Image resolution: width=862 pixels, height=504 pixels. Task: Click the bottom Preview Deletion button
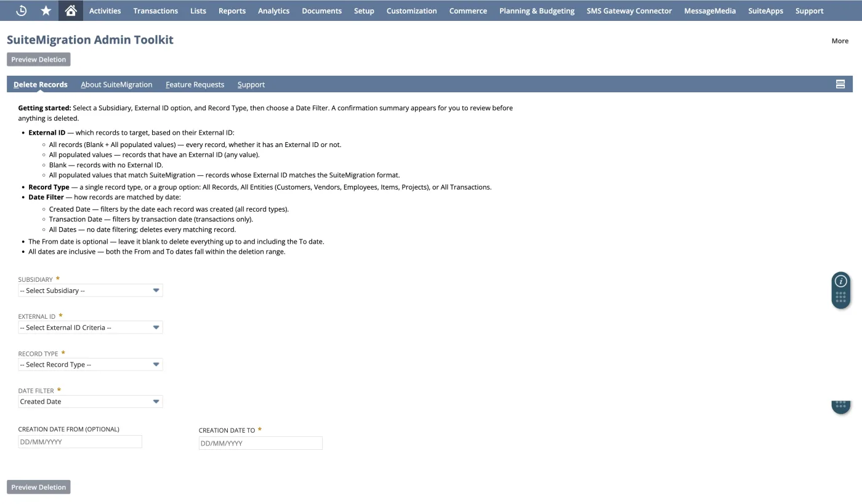tap(39, 487)
